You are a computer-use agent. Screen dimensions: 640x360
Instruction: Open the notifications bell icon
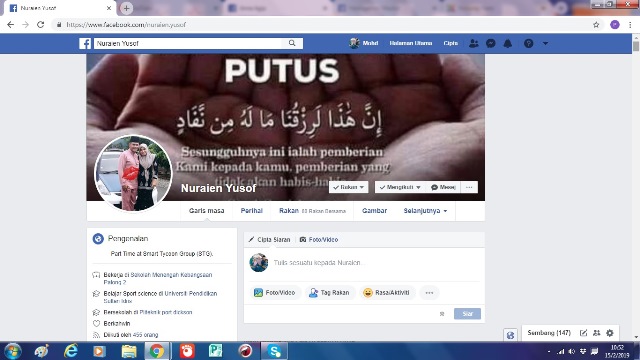[507, 43]
